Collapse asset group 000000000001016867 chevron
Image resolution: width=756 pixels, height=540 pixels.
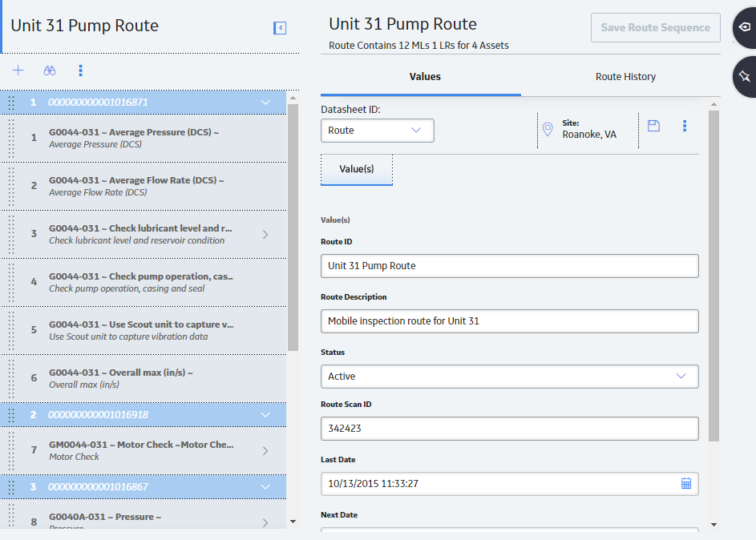pos(265,486)
